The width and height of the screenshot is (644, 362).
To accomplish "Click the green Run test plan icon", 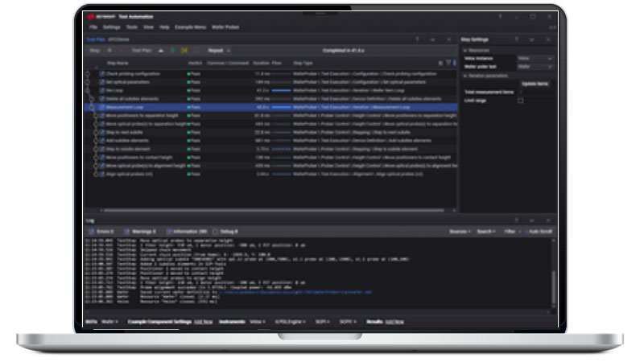I will coord(173,51).
